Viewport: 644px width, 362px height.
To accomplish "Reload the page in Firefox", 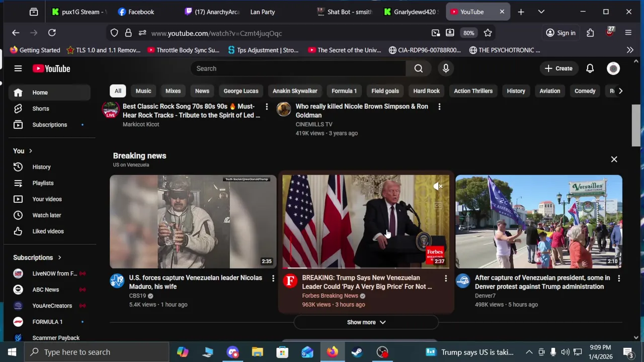I will click(52, 33).
